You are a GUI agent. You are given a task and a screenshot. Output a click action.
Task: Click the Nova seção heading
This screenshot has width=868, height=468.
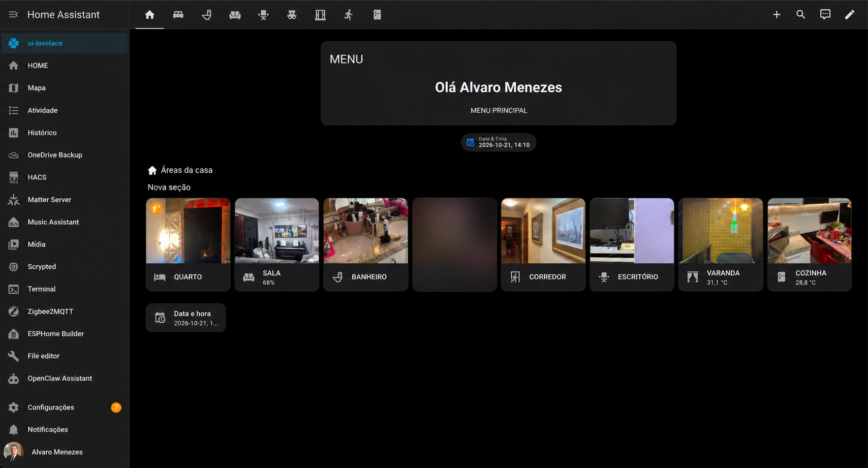169,187
